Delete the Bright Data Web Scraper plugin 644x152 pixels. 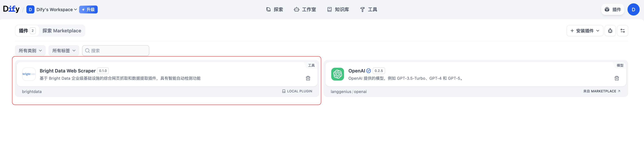click(308, 78)
